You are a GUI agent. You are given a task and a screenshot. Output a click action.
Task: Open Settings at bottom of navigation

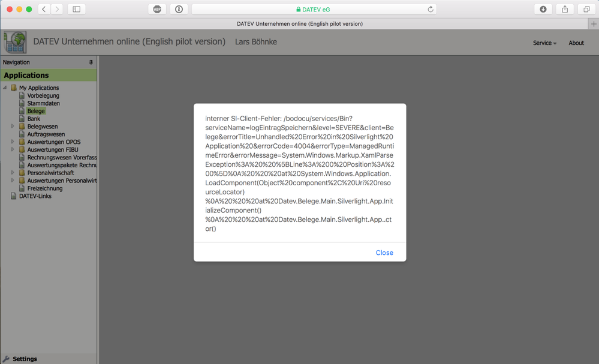click(25, 359)
